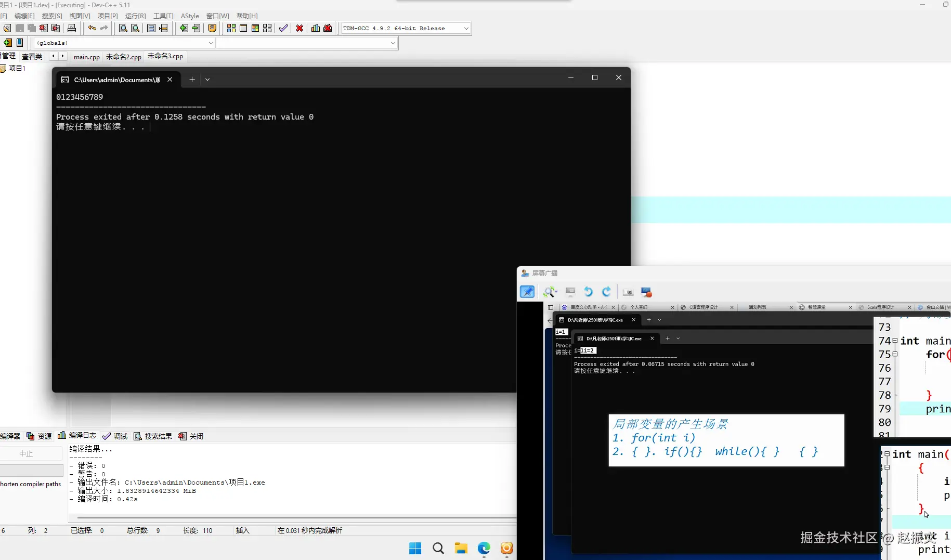The width and height of the screenshot is (951, 560).
Task: Click the 中止 button in compile panel
Action: 26,453
